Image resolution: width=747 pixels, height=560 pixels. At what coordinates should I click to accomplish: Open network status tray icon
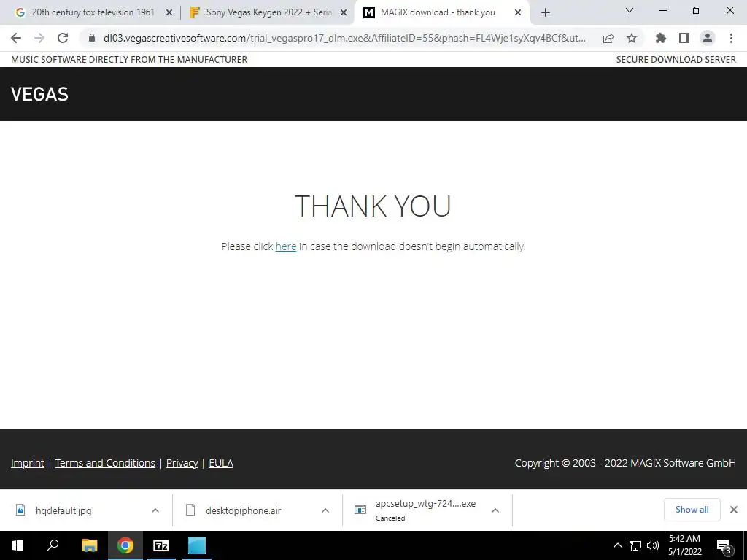[635, 545]
